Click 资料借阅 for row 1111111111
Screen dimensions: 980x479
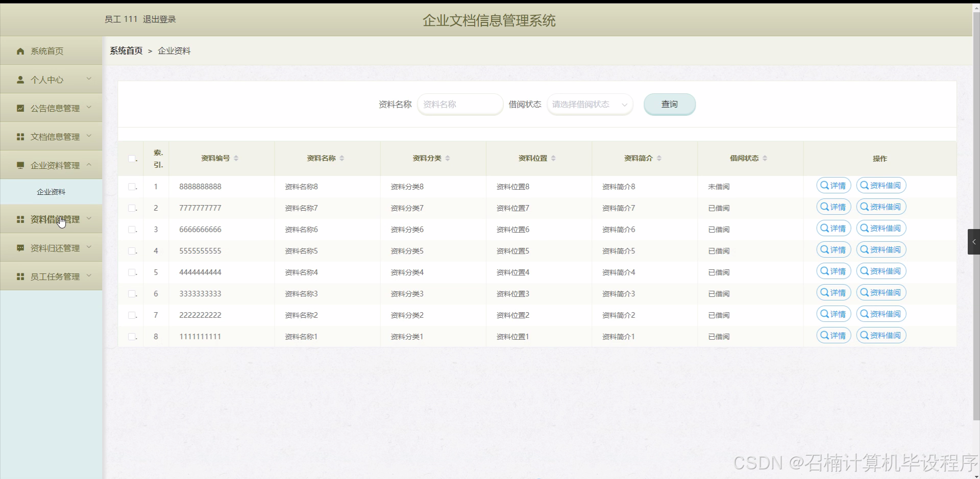(881, 336)
